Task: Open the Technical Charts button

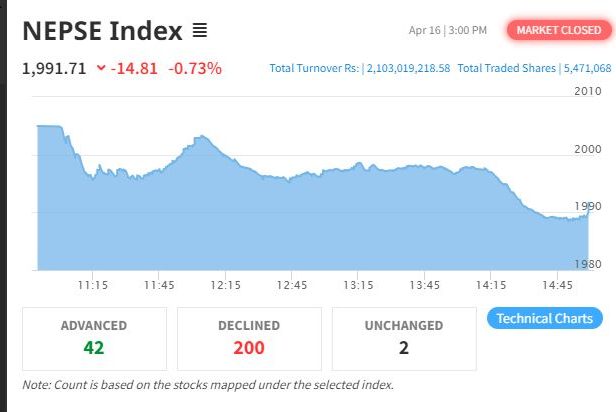Action: [x=545, y=319]
